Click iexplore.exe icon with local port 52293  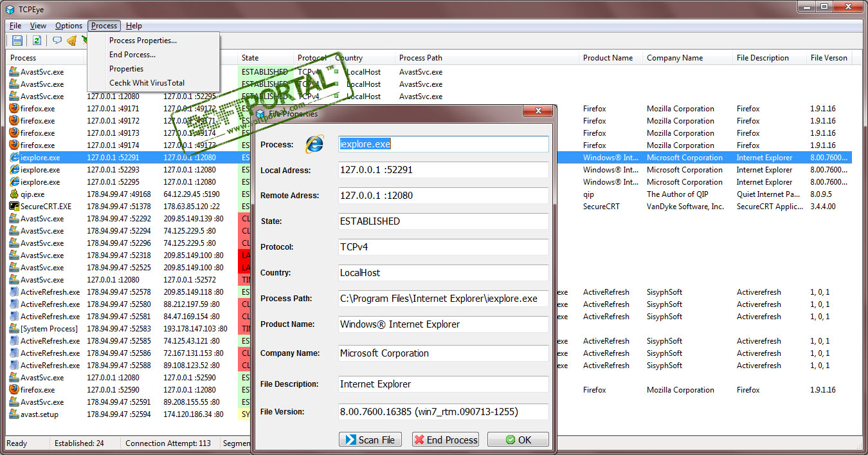[14, 170]
